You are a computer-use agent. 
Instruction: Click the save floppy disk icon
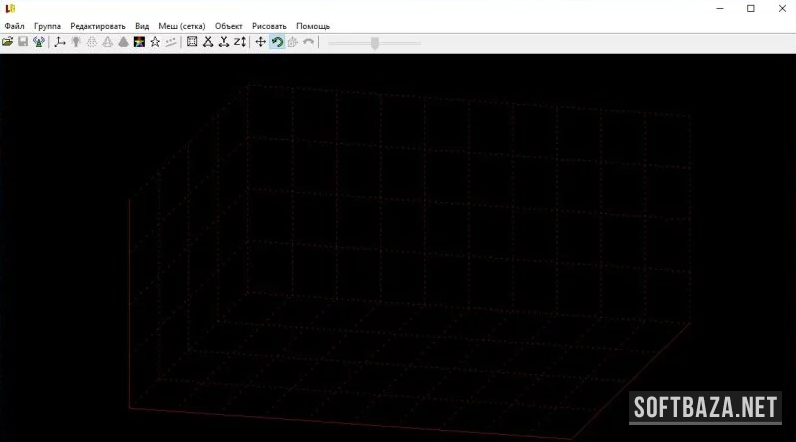[23, 42]
